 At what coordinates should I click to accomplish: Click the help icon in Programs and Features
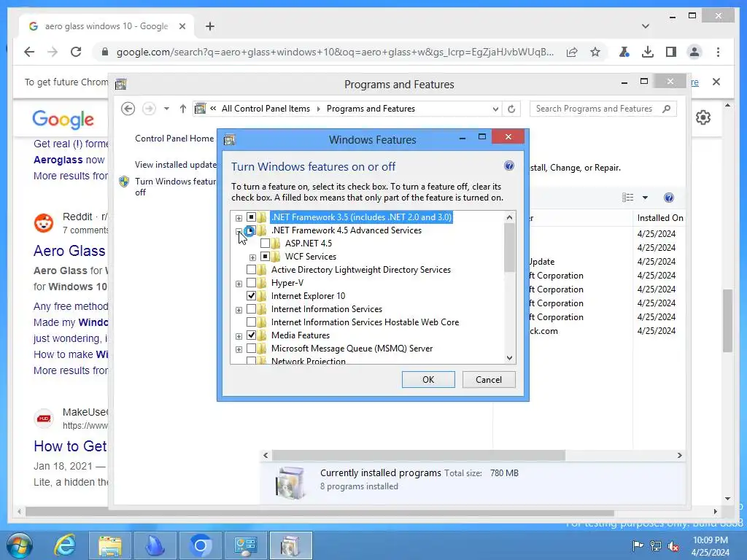669,198
